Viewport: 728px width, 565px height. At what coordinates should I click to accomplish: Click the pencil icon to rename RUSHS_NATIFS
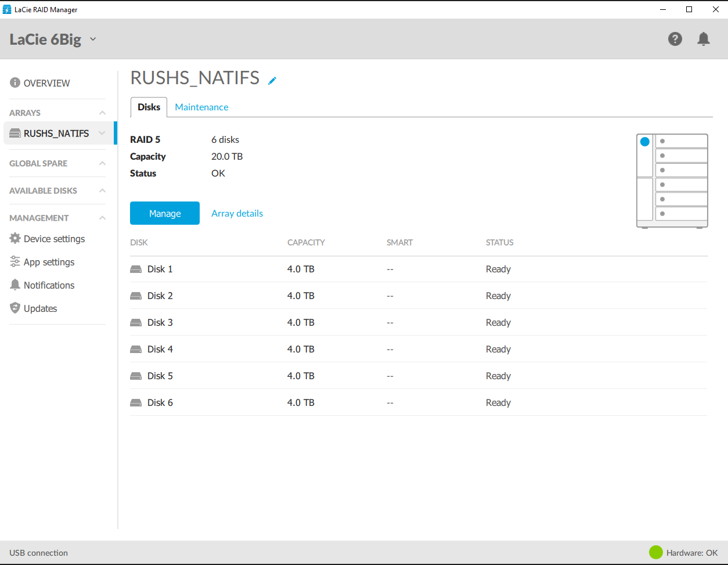pos(272,81)
